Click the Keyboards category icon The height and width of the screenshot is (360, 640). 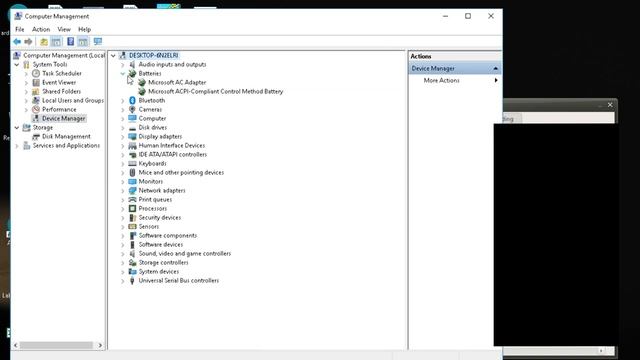point(132,163)
